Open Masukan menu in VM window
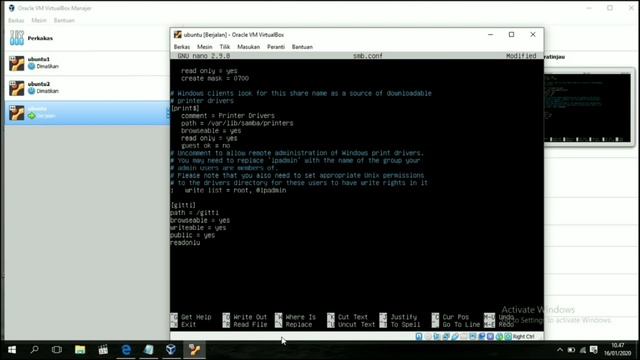 coord(249,47)
